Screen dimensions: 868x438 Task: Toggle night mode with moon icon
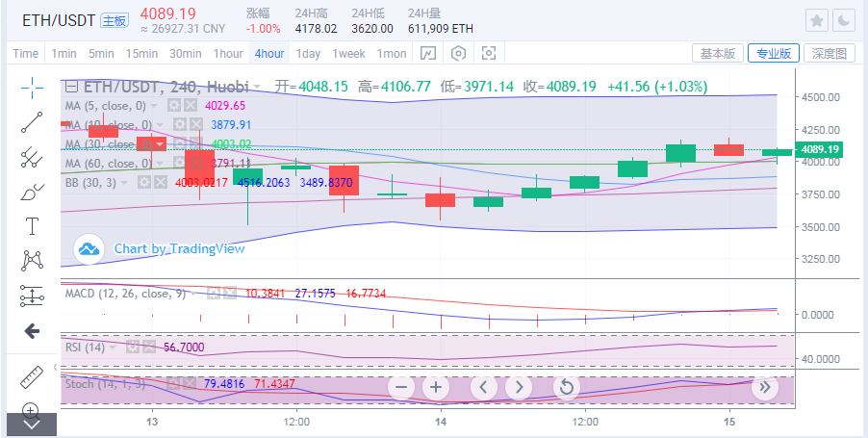844,21
